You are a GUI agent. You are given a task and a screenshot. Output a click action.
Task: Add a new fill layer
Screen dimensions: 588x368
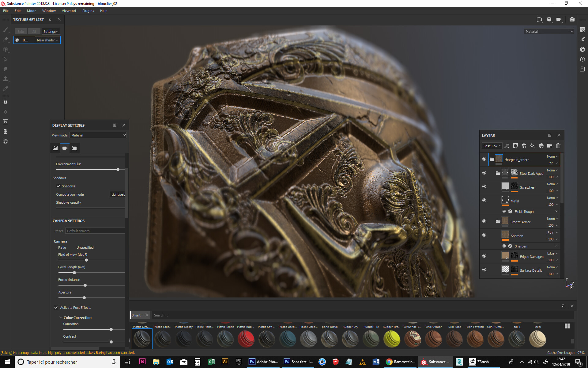[533, 146]
